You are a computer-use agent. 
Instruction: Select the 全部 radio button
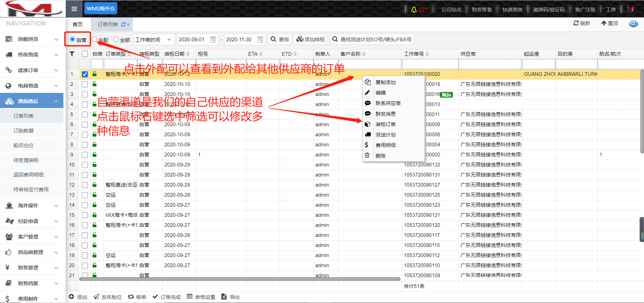pos(116,40)
